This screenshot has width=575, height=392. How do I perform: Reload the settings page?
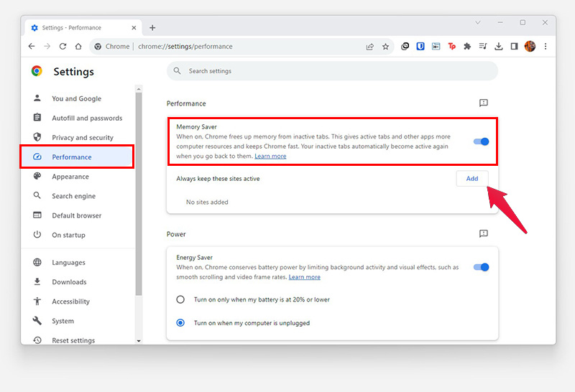63,47
